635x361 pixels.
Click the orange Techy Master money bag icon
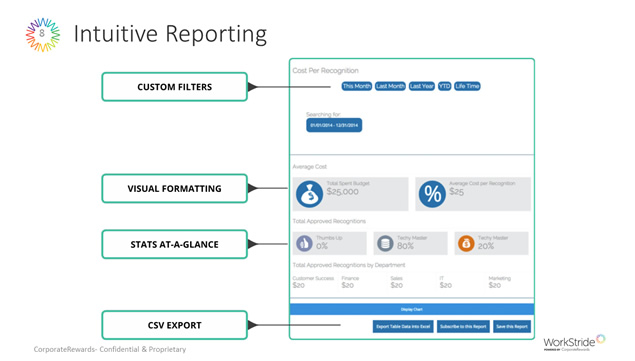coord(466,243)
